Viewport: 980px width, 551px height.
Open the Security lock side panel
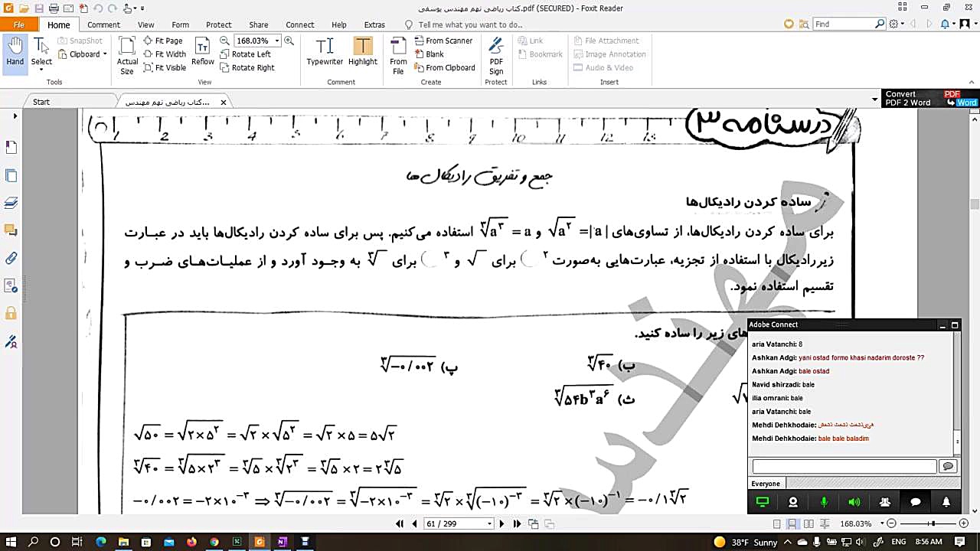[x=11, y=313]
